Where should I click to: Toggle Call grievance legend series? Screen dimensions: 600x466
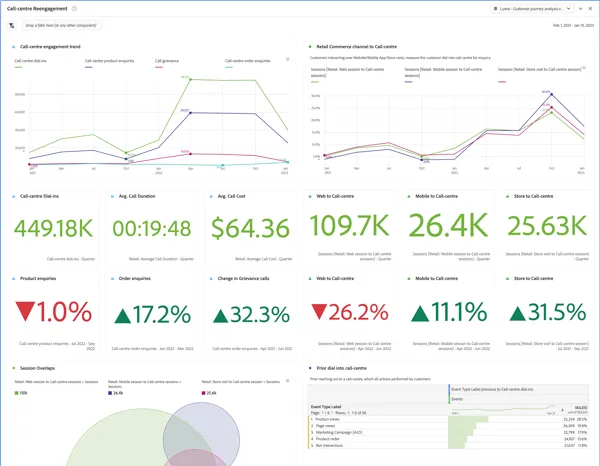[x=167, y=63]
